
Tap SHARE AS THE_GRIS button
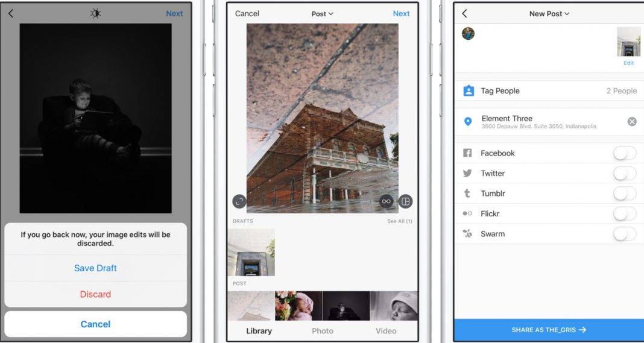[x=549, y=330]
